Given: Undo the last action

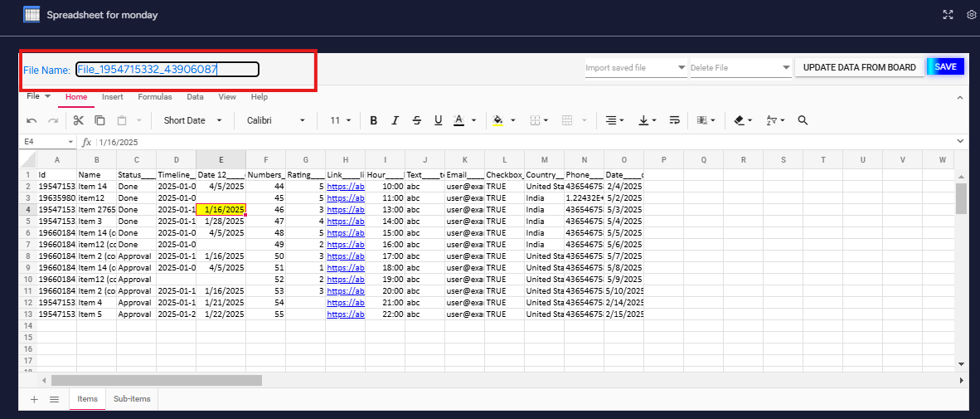Looking at the screenshot, I should (x=32, y=120).
